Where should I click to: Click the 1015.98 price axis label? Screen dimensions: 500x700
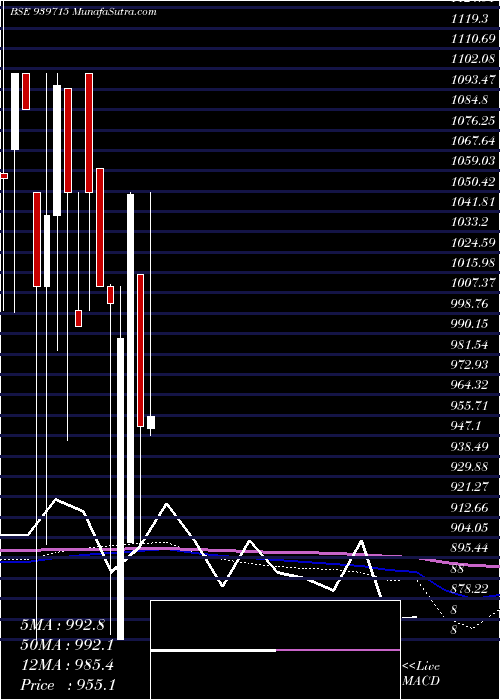click(x=473, y=263)
